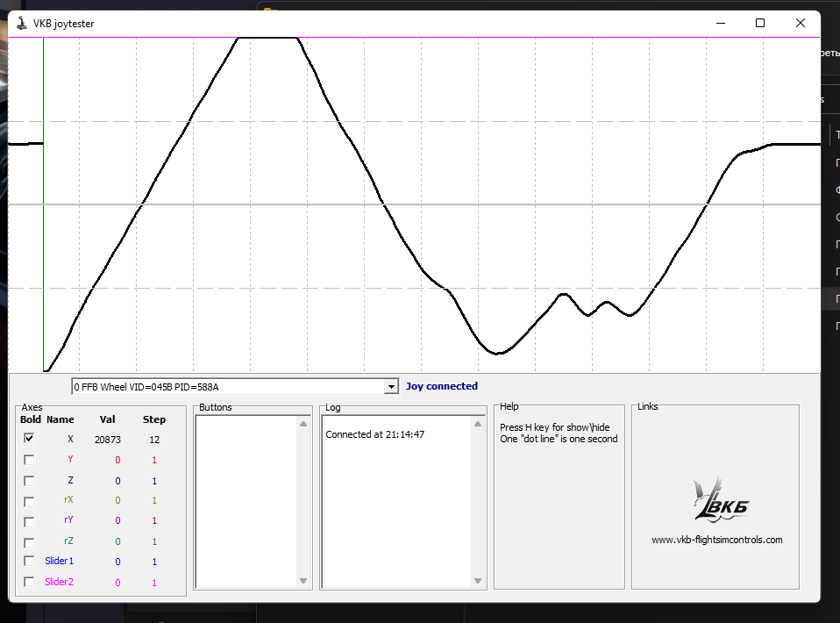The height and width of the screenshot is (623, 840).
Task: Minimize the VKB joytester window
Action: pyautogui.click(x=720, y=24)
